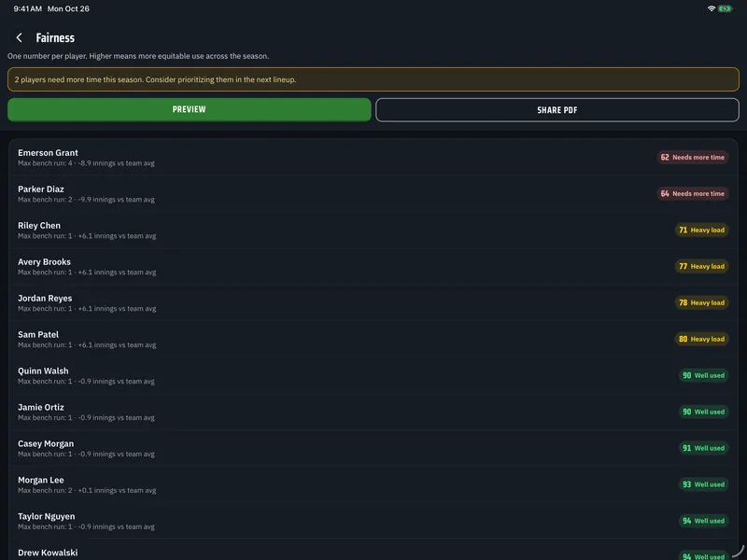
Task: Tap the 77 Heavy load badge
Action: pos(701,267)
